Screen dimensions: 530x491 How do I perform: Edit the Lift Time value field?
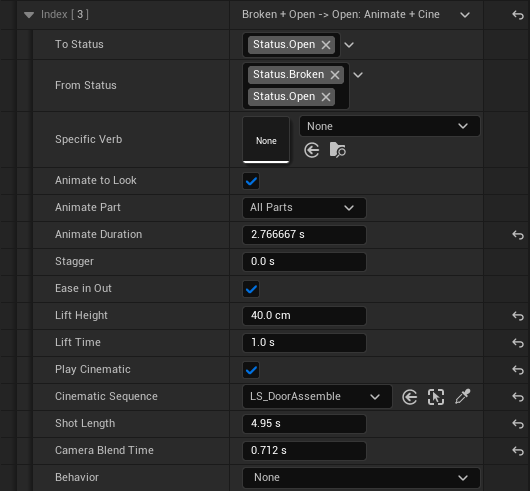tap(304, 343)
